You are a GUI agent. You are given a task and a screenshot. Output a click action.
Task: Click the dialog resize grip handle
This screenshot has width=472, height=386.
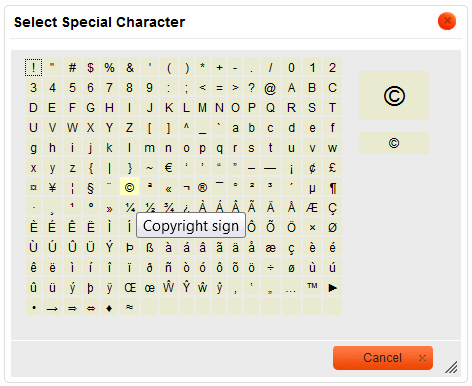451,367
